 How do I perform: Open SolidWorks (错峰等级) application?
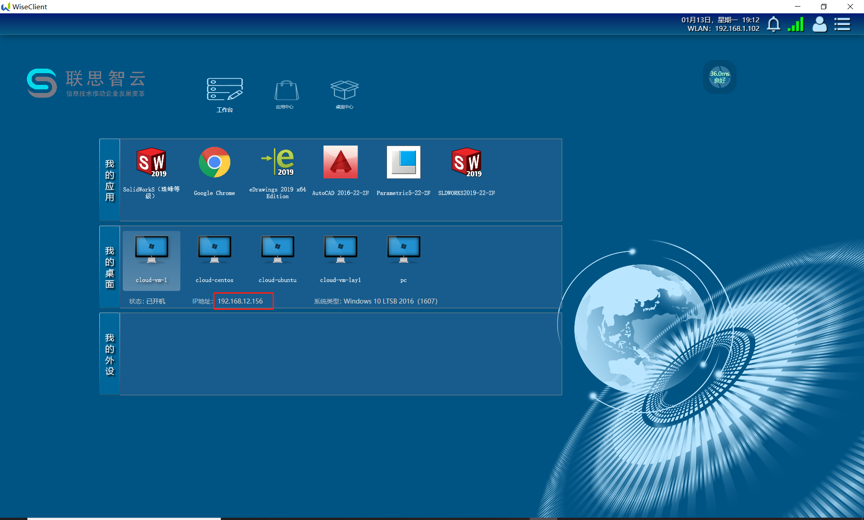pos(152,163)
